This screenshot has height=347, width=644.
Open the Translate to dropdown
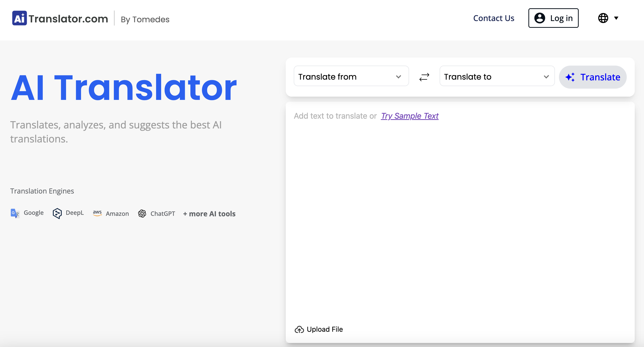[497, 76]
